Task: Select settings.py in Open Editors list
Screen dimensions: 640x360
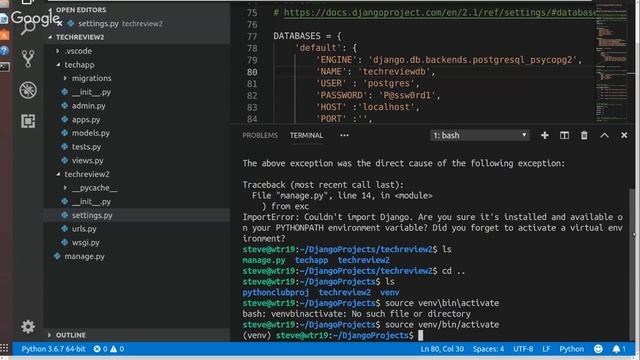Action: click(98, 24)
